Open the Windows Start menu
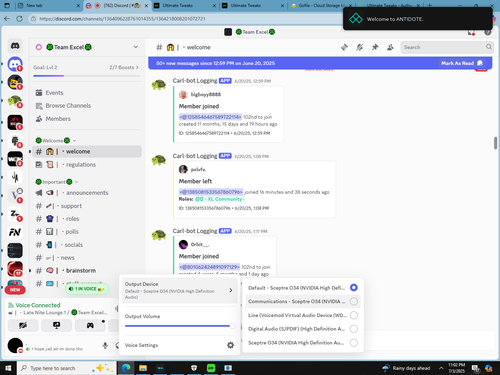Image resolution: width=500 pixels, height=375 pixels. coord(8,368)
